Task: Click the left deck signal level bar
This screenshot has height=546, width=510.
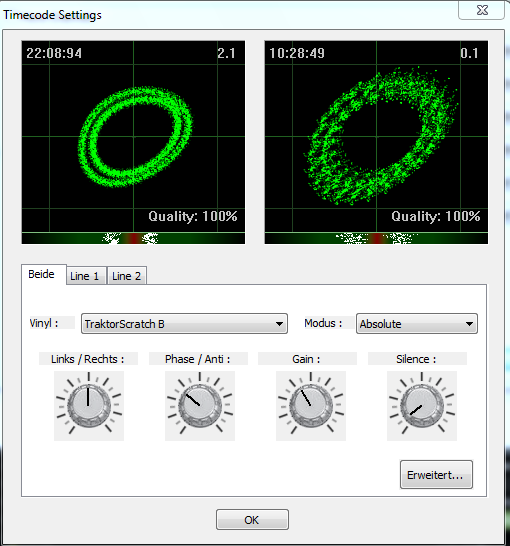Action: (133, 238)
